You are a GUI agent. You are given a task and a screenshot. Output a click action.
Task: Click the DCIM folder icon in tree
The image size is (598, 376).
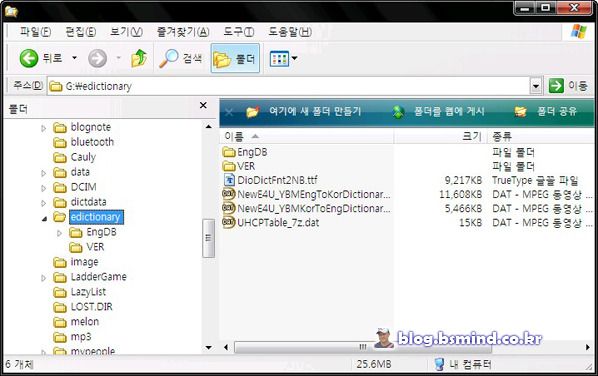tap(60, 187)
